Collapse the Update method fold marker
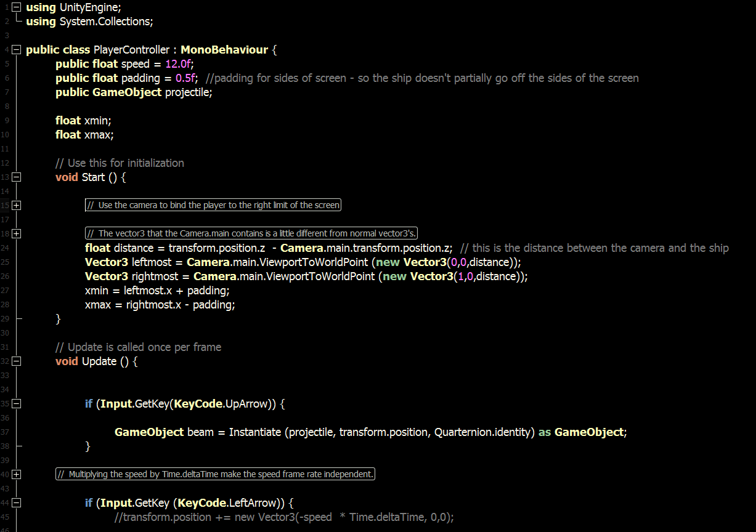 tap(16, 361)
